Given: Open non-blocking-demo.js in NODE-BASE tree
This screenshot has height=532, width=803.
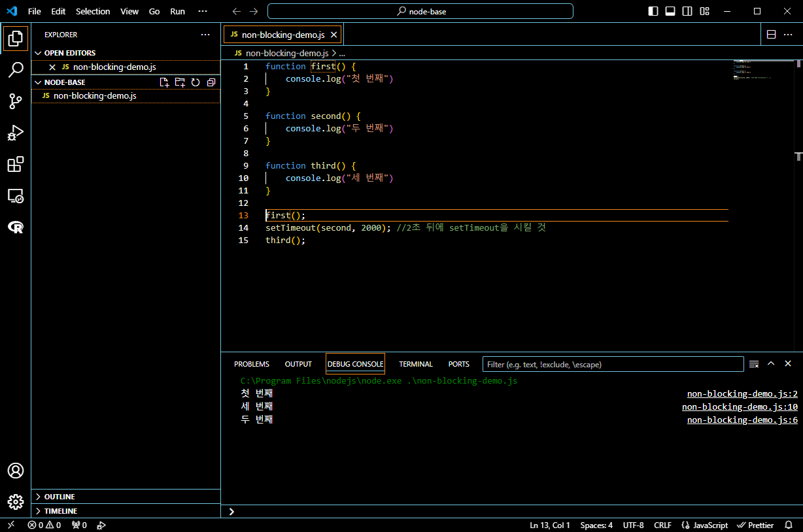Looking at the screenshot, I should click(126, 95).
